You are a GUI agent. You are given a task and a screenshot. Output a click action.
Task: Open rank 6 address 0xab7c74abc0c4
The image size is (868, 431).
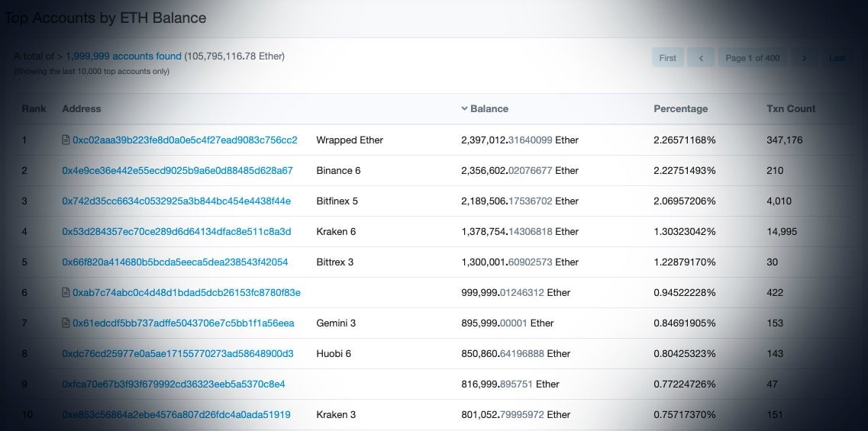[186, 292]
